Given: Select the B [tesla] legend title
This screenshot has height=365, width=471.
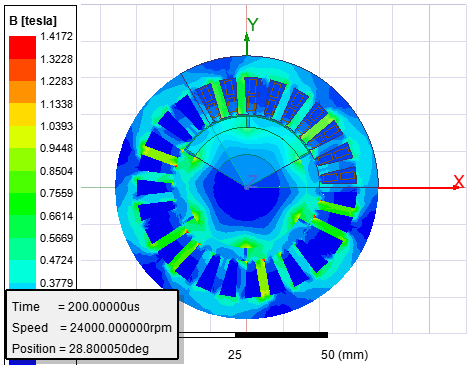Looking at the screenshot, I should pos(33,21).
